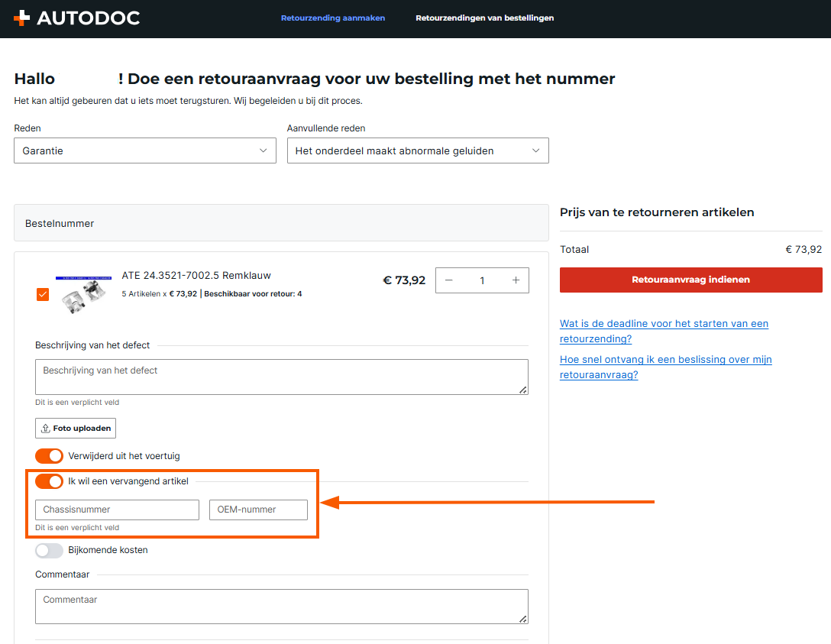
Task: Toggle 'Verwijderd uit het voertuig' switch
Action: coord(50,456)
